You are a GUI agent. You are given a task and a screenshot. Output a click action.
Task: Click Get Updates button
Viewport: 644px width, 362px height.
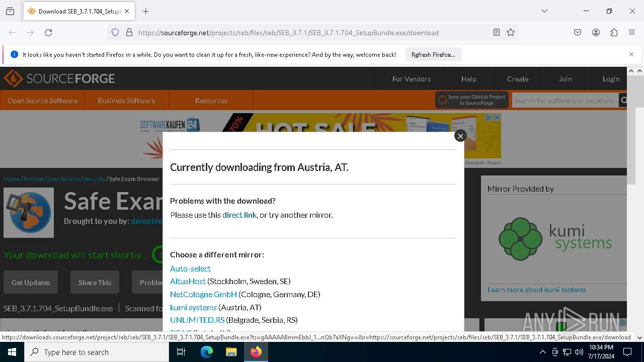pos(31,283)
